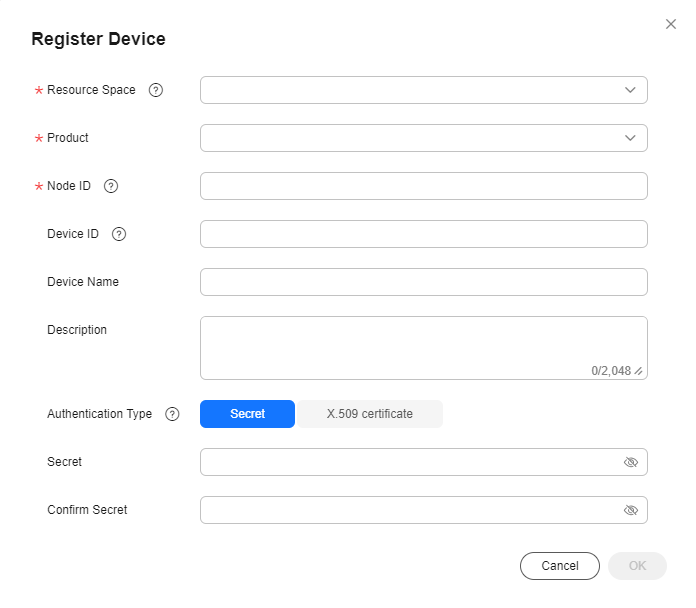Grab the Description resize handle
This screenshot has height=608, width=696.
[x=639, y=371]
